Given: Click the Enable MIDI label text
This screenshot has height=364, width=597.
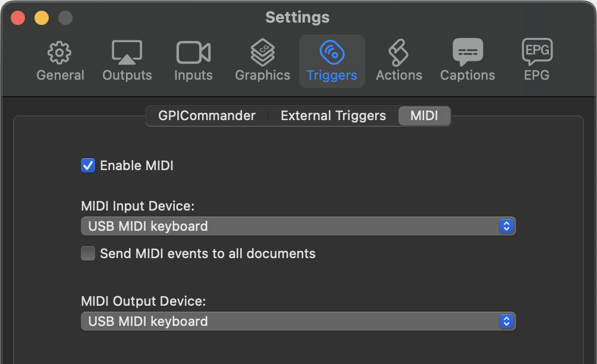Looking at the screenshot, I should click(x=137, y=165).
